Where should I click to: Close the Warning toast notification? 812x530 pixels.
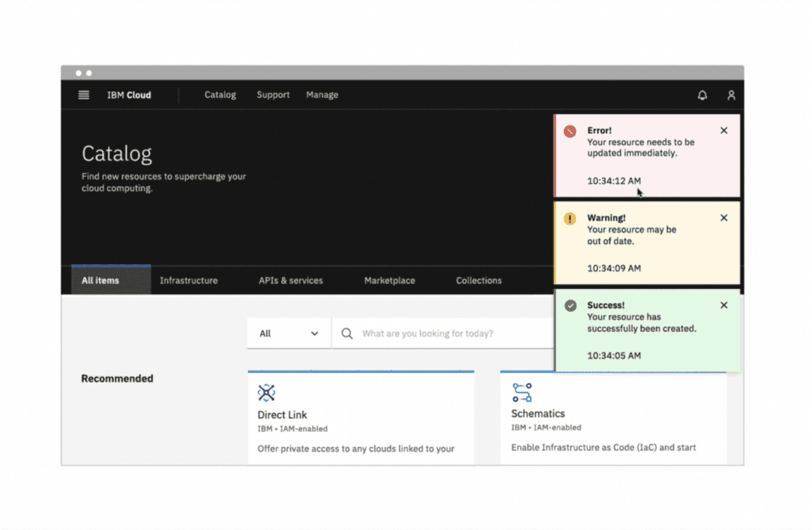tap(724, 218)
